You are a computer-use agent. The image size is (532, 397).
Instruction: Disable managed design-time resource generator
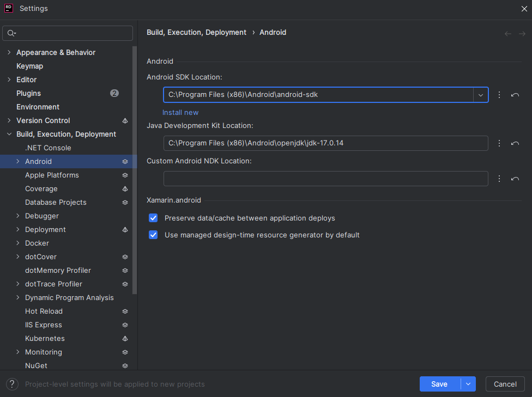pos(153,235)
